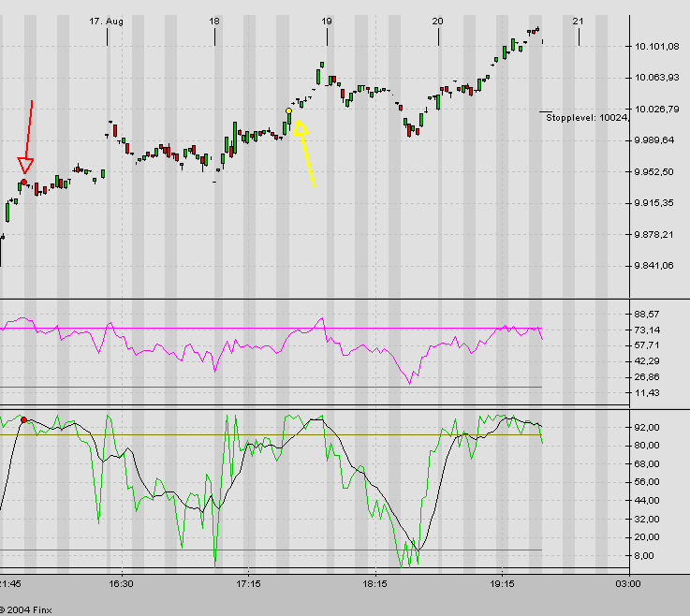The image size is (690, 616).
Task: Click the Stopplevel: 10024 label
Action: click(585, 118)
